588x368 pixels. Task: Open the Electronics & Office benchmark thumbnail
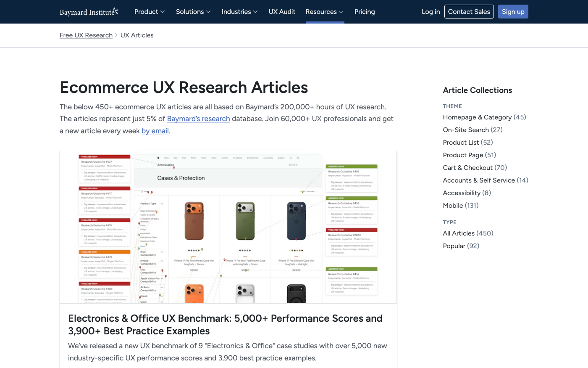point(228,227)
